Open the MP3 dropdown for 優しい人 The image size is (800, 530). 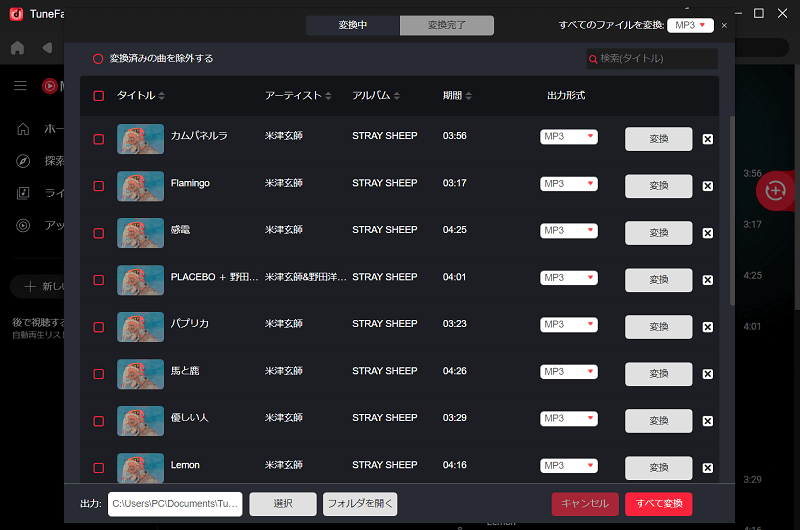[x=569, y=418]
